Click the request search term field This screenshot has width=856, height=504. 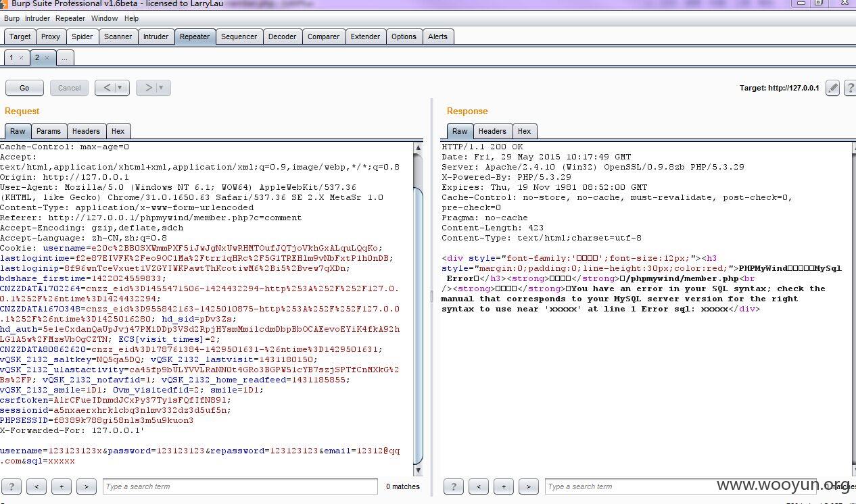pyautogui.click(x=240, y=486)
